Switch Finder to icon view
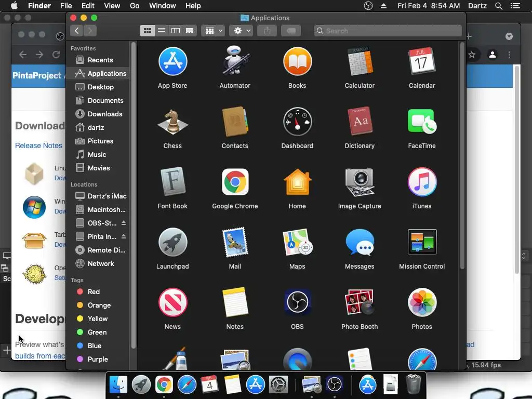 coord(147,31)
